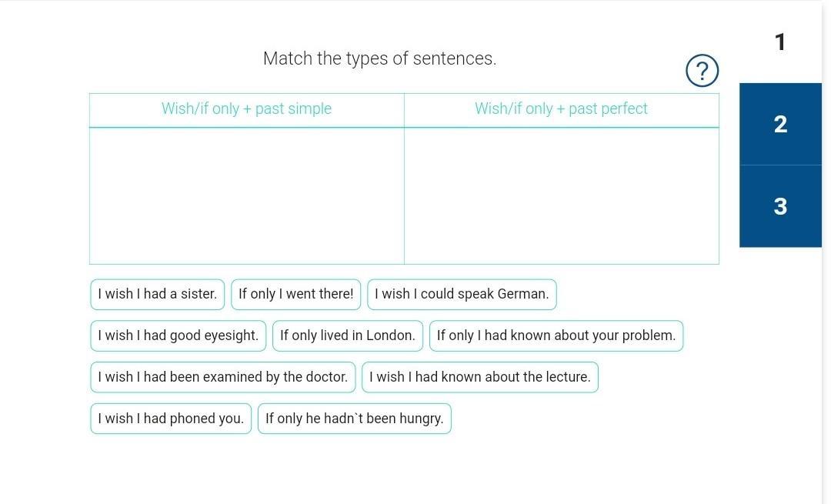Image resolution: width=831 pixels, height=504 pixels.
Task: Select 'I wish I had phoned you.' card
Action: 171,419
